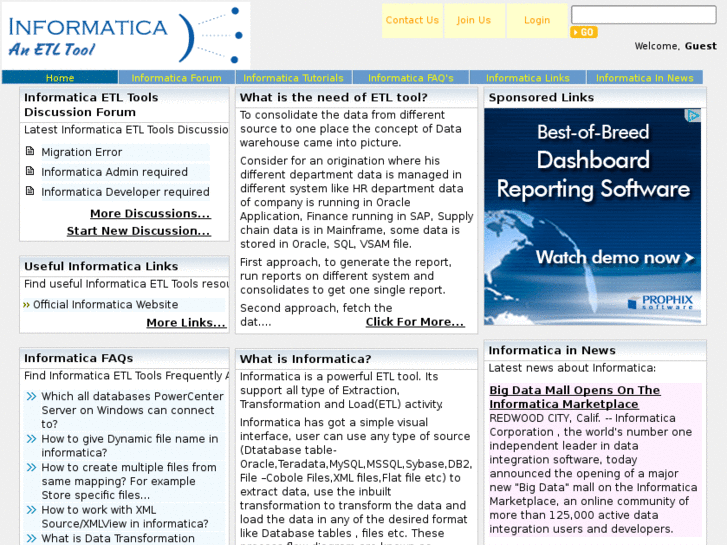Click the 'Informatica in News' heading
The height and width of the screenshot is (545, 727).
pos(552,350)
